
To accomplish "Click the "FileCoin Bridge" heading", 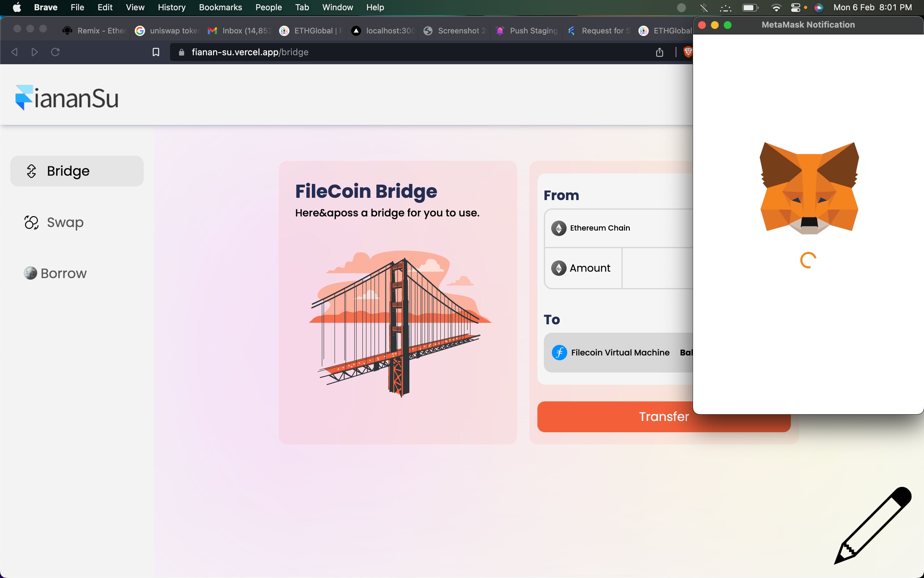I will [x=366, y=191].
